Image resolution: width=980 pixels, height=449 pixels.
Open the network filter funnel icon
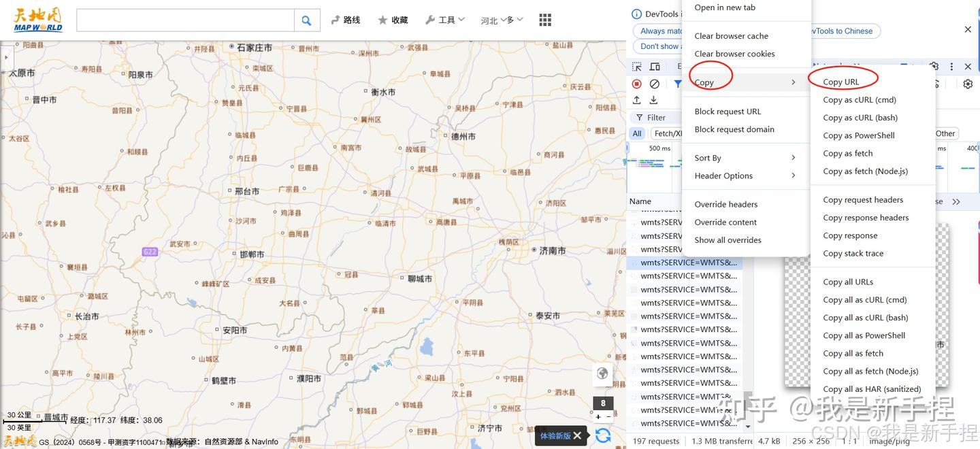click(677, 83)
